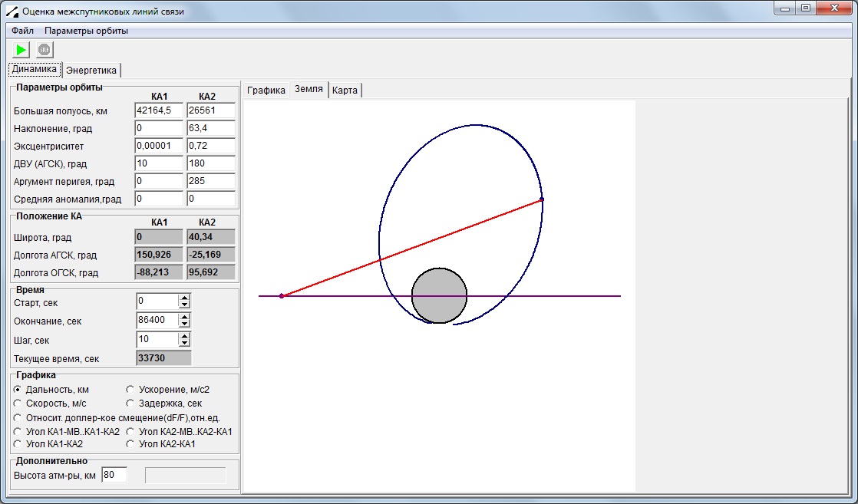Decrease the Старт, сек value with the down arrow
The image size is (858, 504).
184,305
